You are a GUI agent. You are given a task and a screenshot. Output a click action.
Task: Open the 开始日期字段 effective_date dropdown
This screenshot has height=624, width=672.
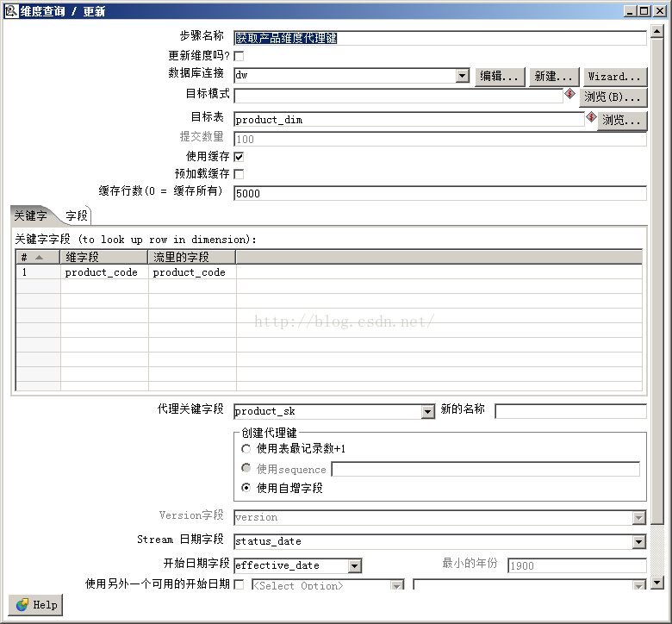(354, 566)
